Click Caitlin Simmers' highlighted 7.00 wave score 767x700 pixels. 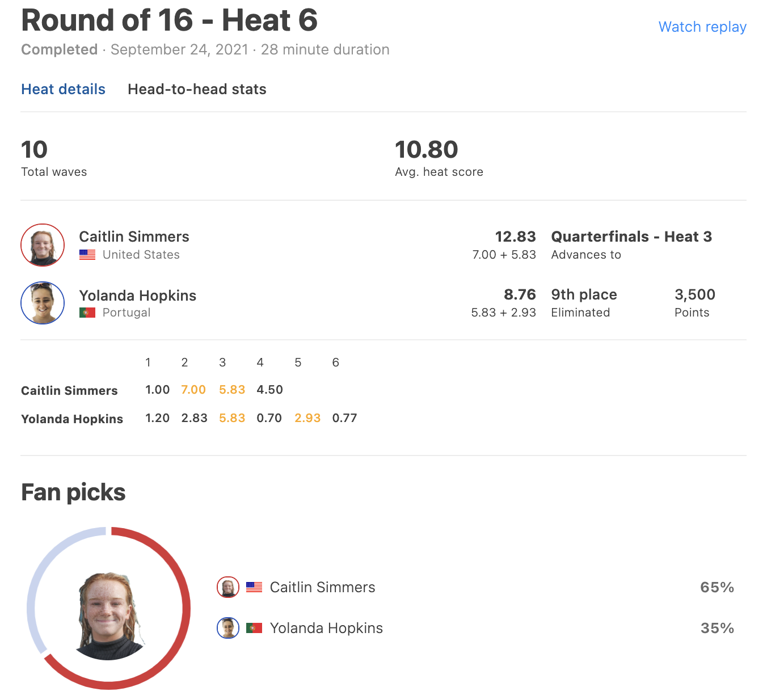click(x=193, y=390)
